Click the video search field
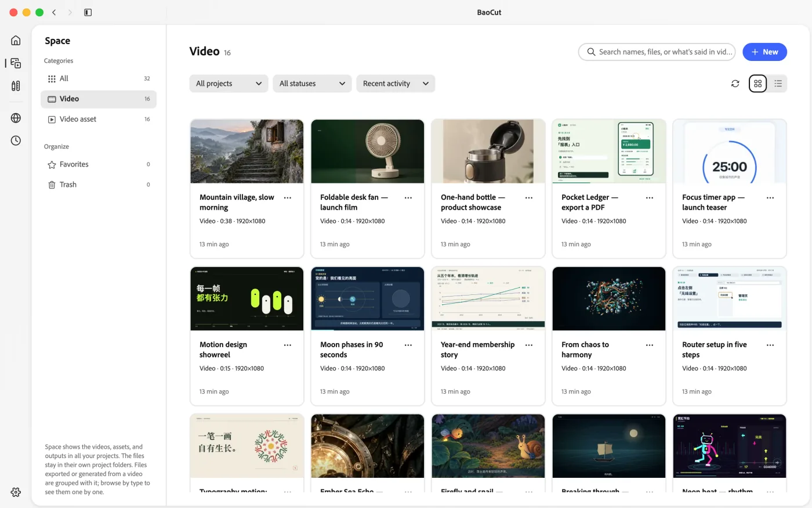 click(657, 52)
